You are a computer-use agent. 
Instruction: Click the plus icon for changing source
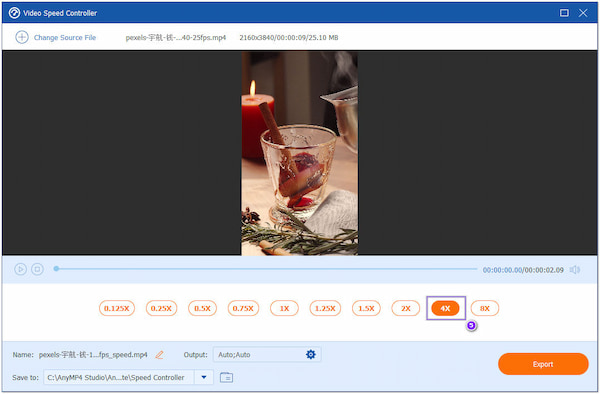pyautogui.click(x=22, y=37)
